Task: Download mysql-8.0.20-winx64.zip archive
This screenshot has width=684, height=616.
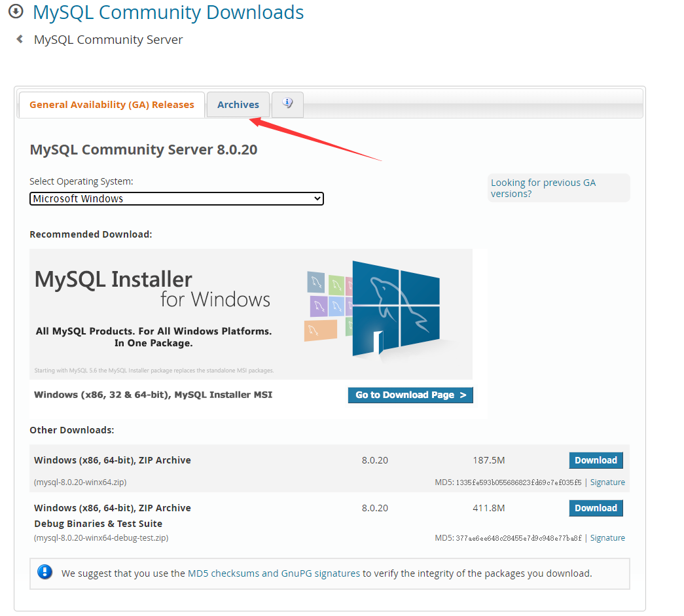Action: 596,460
